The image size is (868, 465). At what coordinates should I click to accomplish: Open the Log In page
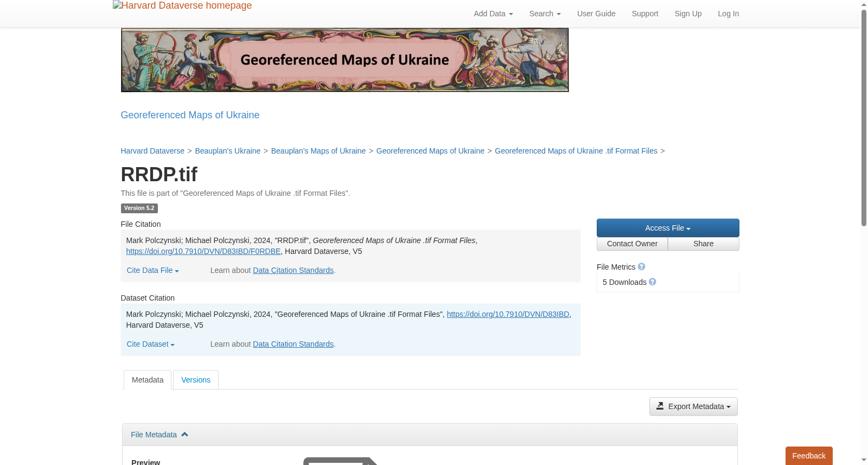[x=728, y=14]
